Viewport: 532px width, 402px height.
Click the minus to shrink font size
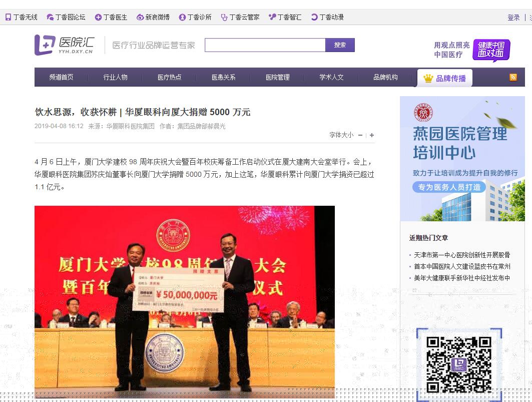[x=360, y=135]
